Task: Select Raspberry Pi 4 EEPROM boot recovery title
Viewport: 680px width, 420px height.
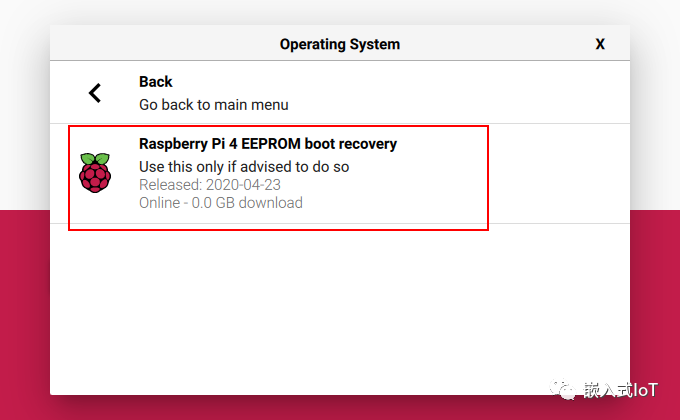Action: pyautogui.click(x=267, y=144)
